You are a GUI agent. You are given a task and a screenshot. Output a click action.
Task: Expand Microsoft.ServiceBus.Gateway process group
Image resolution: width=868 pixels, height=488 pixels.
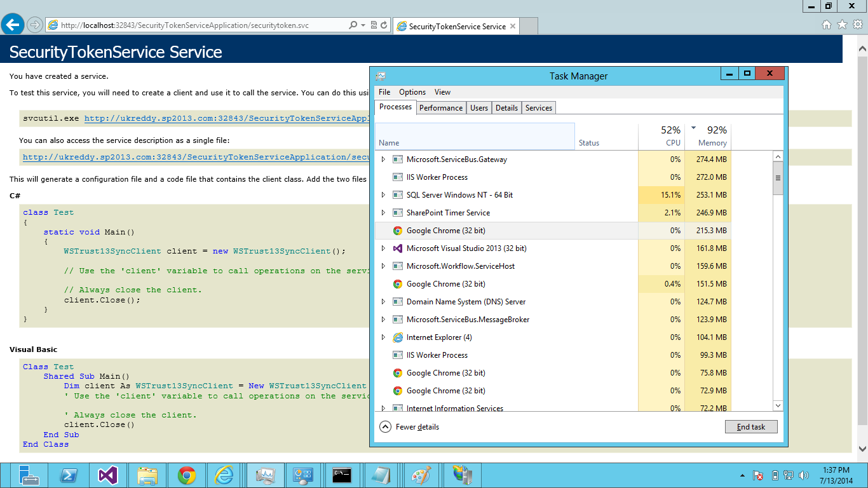[383, 159]
